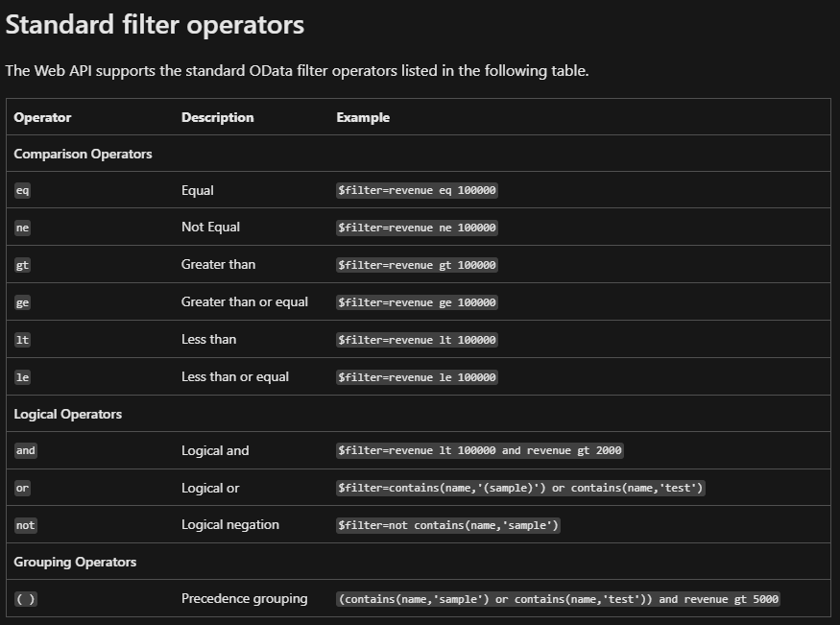Click the '$filter=not contains(name,'sample')' example

click(x=447, y=525)
